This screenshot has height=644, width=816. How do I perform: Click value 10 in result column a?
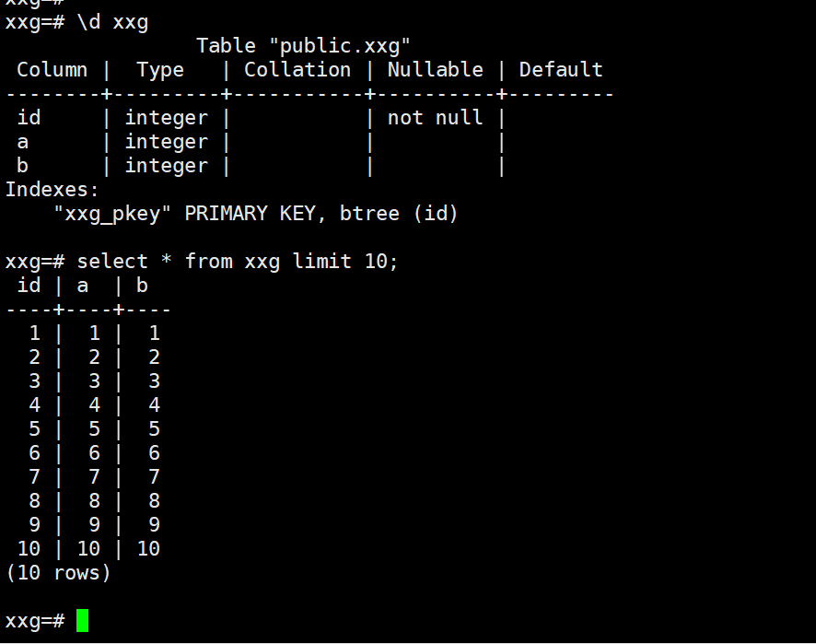click(88, 549)
